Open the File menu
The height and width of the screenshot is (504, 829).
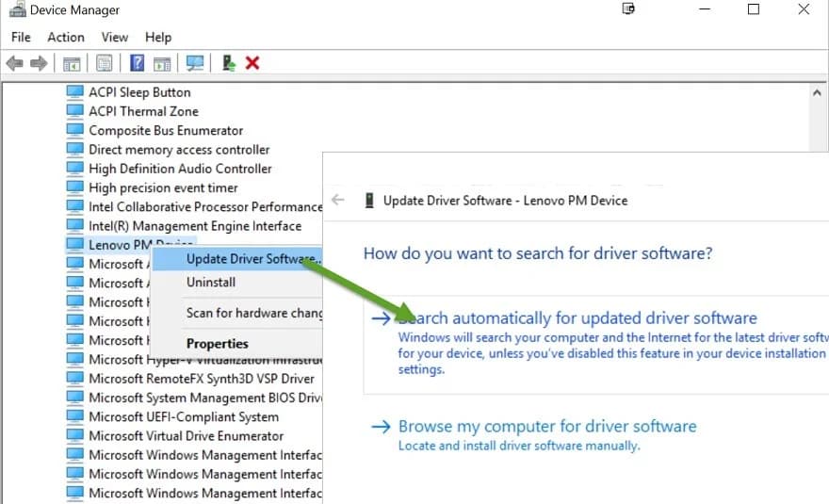click(21, 37)
